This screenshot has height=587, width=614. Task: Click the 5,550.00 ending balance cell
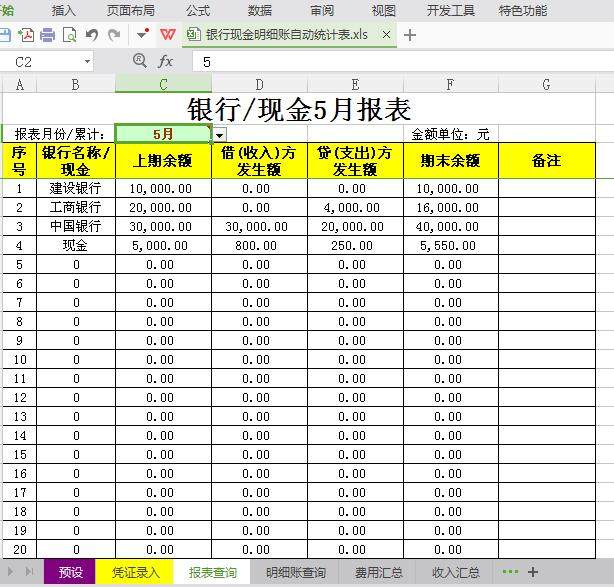451,246
